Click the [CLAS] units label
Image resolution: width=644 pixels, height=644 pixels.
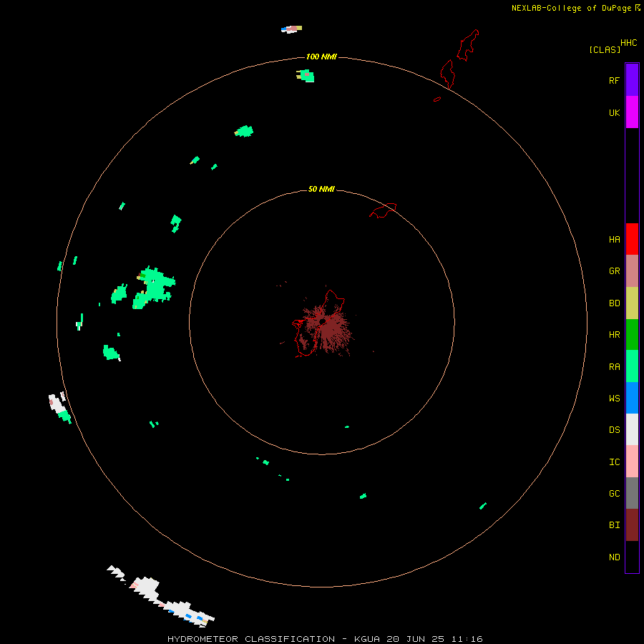point(605,49)
